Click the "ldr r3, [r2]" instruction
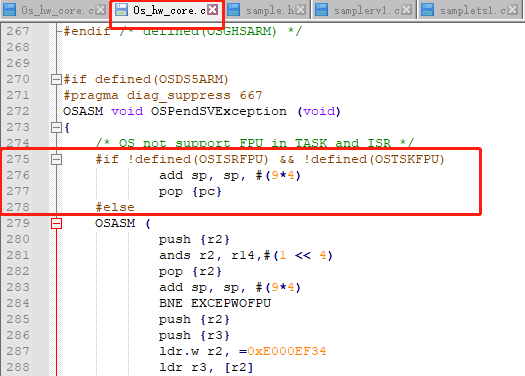Screen dimensions: 525x376 point(206,367)
